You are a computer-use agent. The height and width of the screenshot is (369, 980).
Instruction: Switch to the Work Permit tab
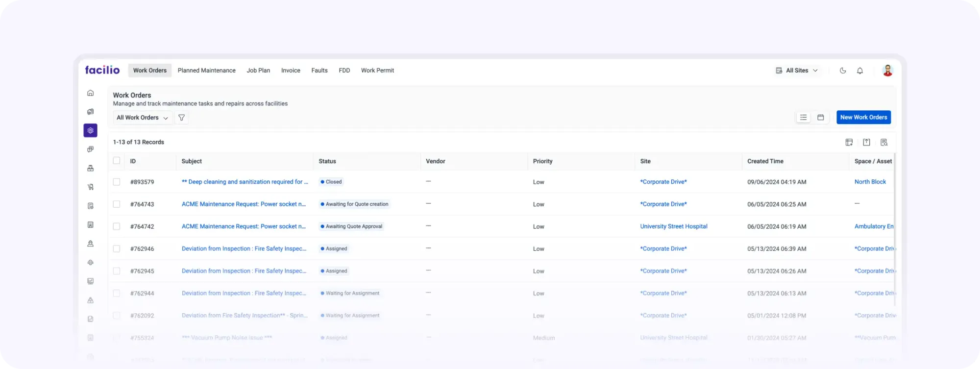click(x=377, y=71)
